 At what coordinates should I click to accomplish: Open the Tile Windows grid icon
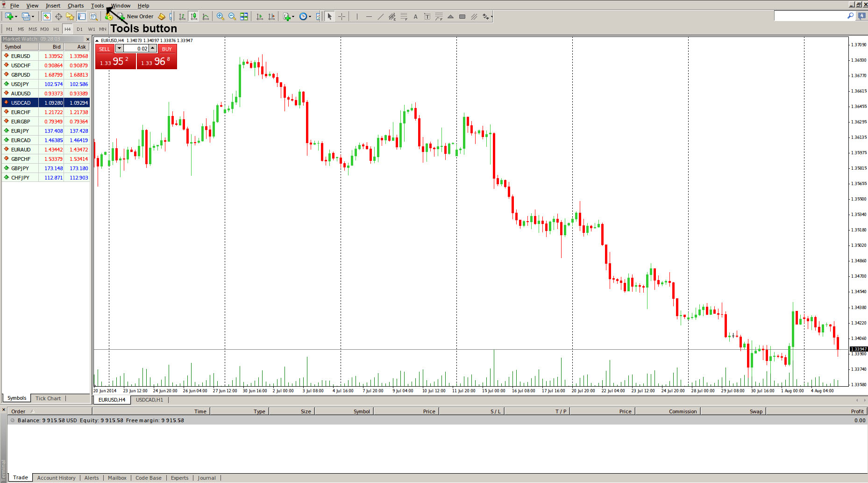coord(244,16)
